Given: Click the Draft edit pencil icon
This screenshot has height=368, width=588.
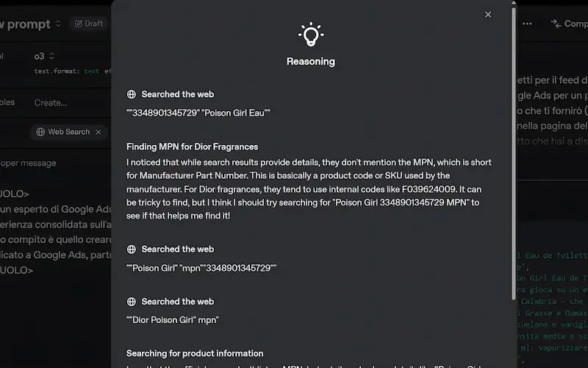Looking at the screenshot, I should click(x=79, y=24).
